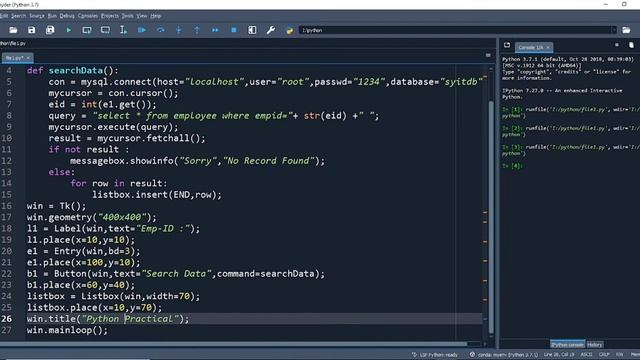The height and width of the screenshot is (360, 640).
Task: Continue execution until next breakpoint icon
Action: (215, 30)
